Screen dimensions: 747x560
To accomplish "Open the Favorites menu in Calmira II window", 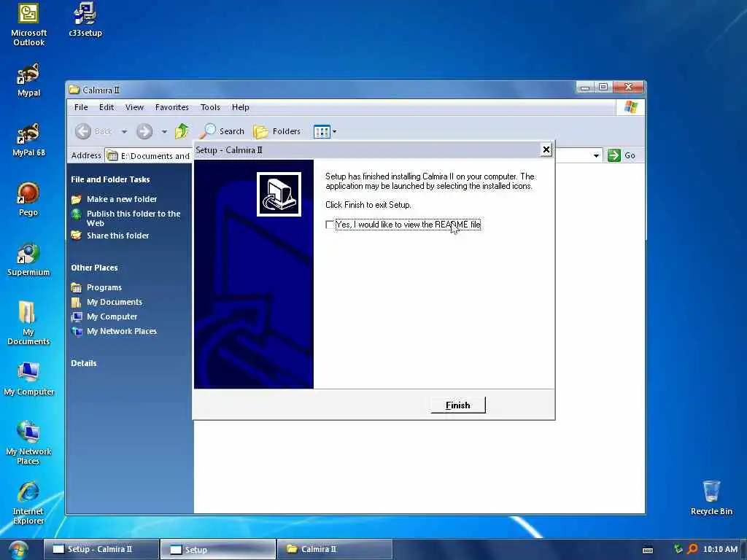I will pyautogui.click(x=172, y=107).
